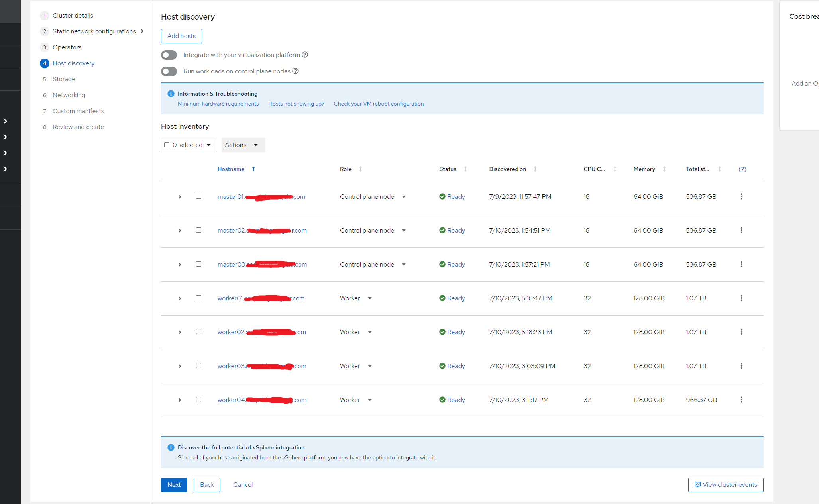The width and height of the screenshot is (819, 504).
Task: Open the Actions dropdown
Action: (x=243, y=145)
